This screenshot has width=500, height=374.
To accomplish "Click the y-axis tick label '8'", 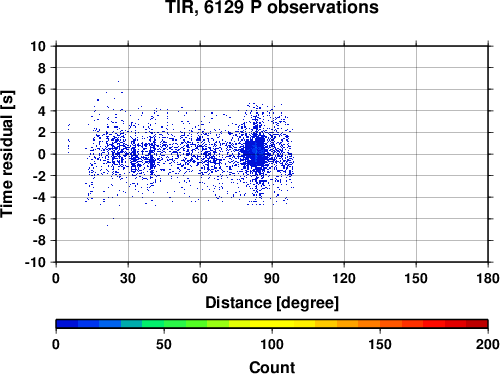I will pyautogui.click(x=42, y=68).
